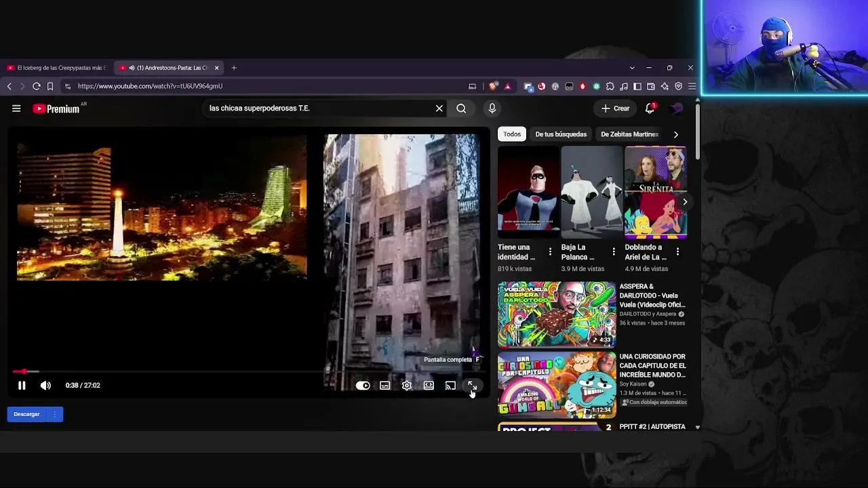This screenshot has width=868, height=488.
Task: Clear the YouTube search text
Action: click(439, 108)
